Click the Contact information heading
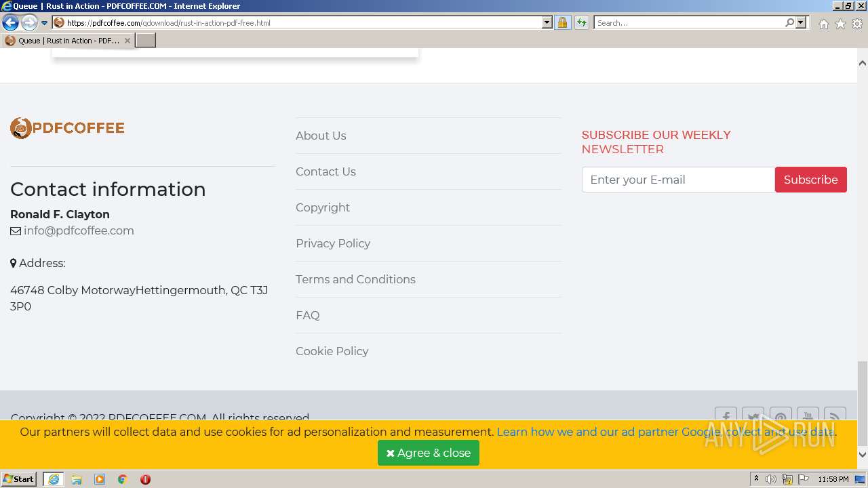Viewport: 868px width, 488px height. [x=108, y=189]
